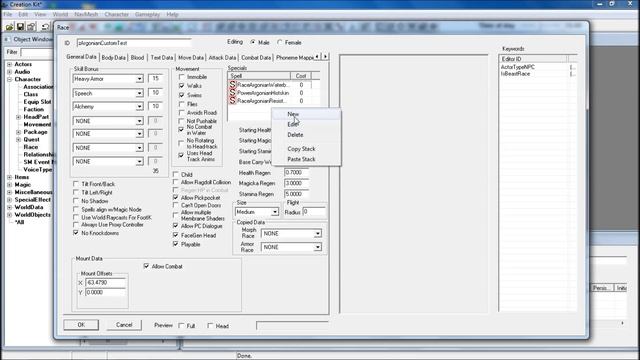The image size is (640, 360).
Task: Click the Cancel button
Action: click(x=124, y=325)
